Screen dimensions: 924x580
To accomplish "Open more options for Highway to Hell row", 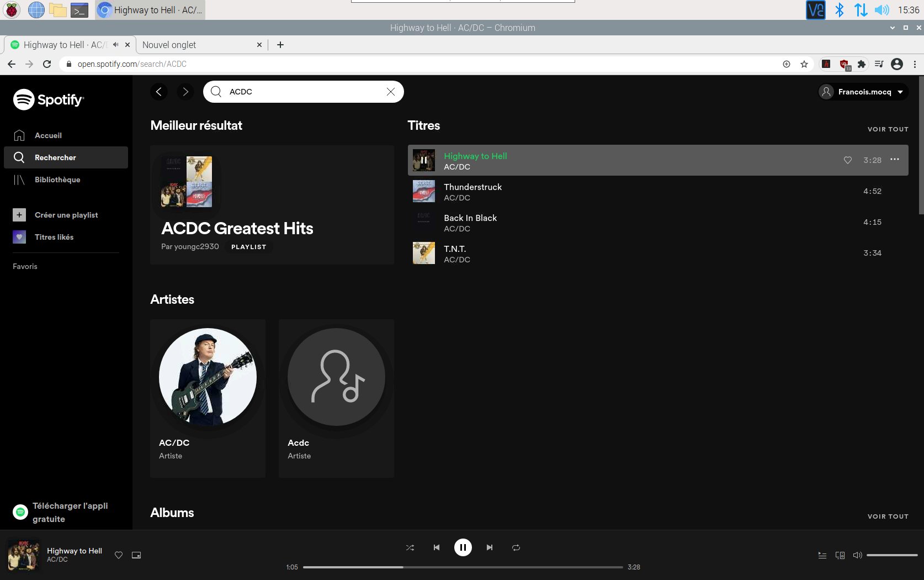I will click(895, 160).
